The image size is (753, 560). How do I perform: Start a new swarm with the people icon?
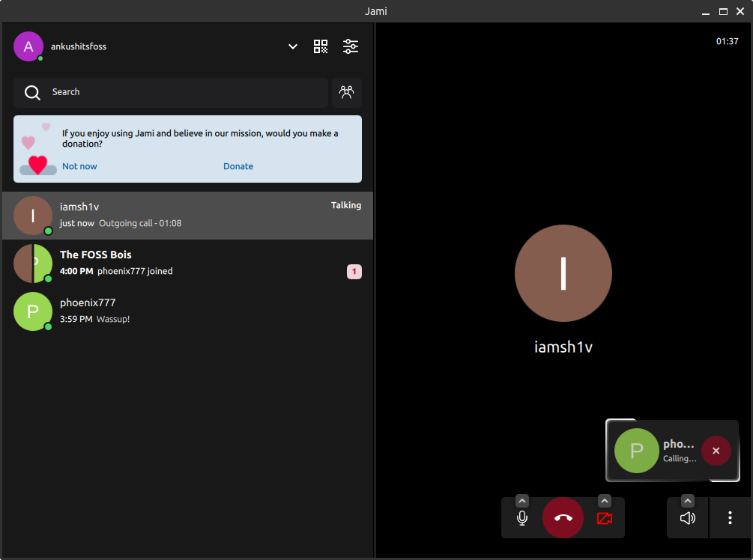coord(346,91)
